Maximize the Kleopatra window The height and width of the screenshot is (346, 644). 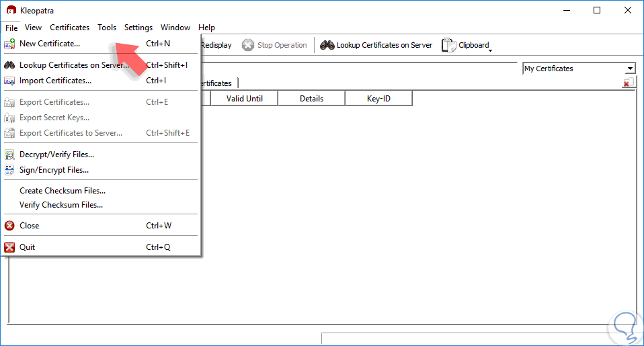(597, 10)
